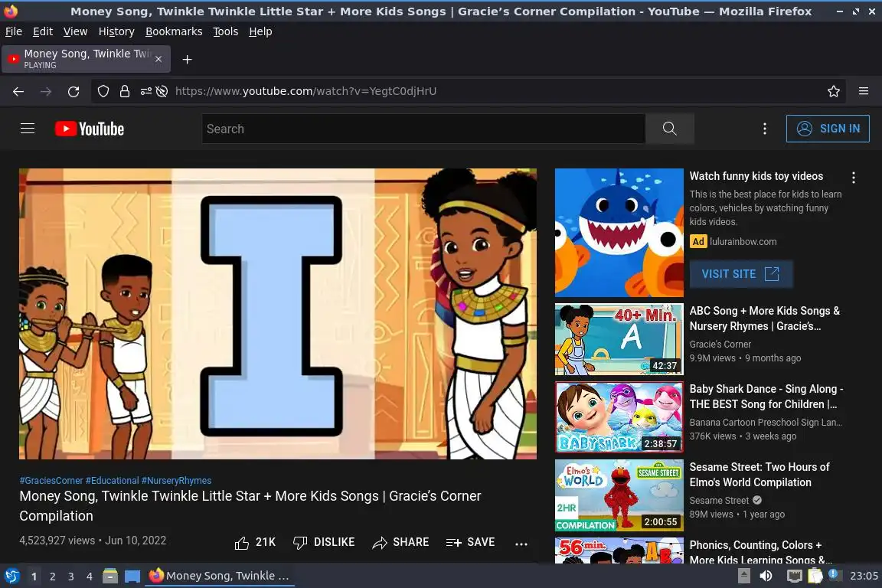Click the DISLIKE thumbs down button
Screen dimensions: 882x588
(324, 542)
